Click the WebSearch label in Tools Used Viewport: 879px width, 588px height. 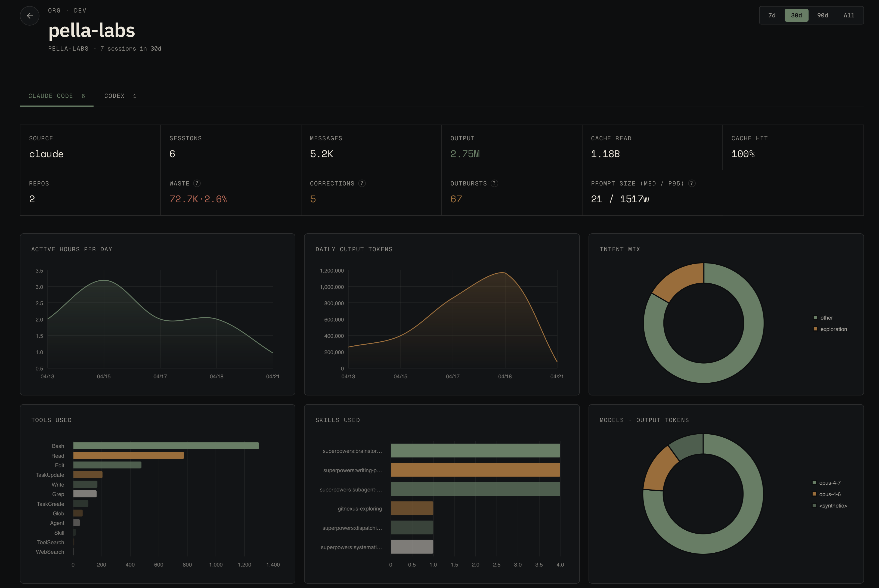pyautogui.click(x=50, y=552)
